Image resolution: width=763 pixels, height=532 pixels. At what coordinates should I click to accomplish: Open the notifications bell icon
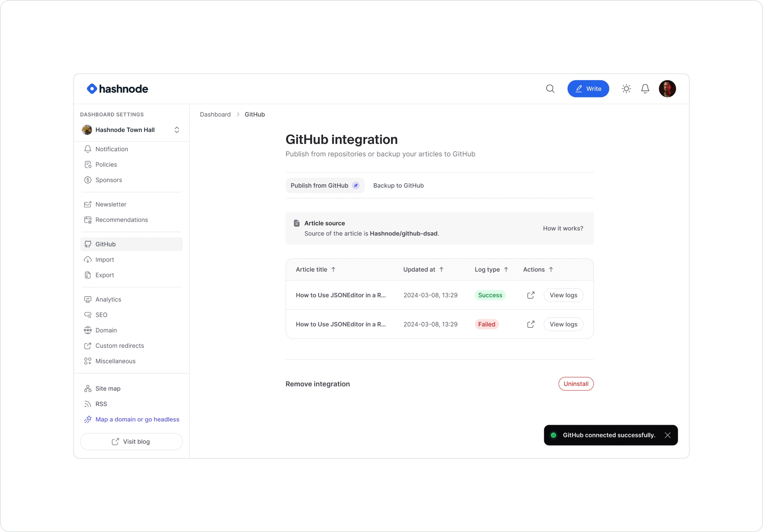(645, 89)
